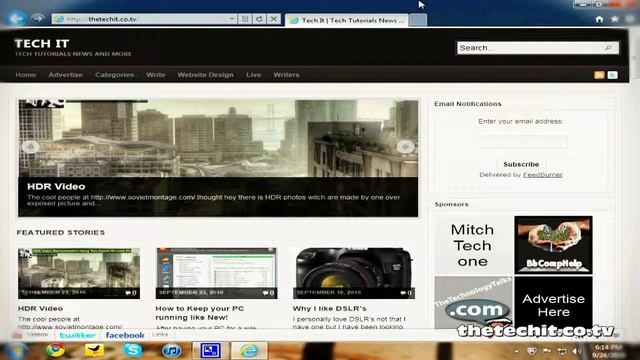Show previous slide in featured slider

(x=30, y=147)
